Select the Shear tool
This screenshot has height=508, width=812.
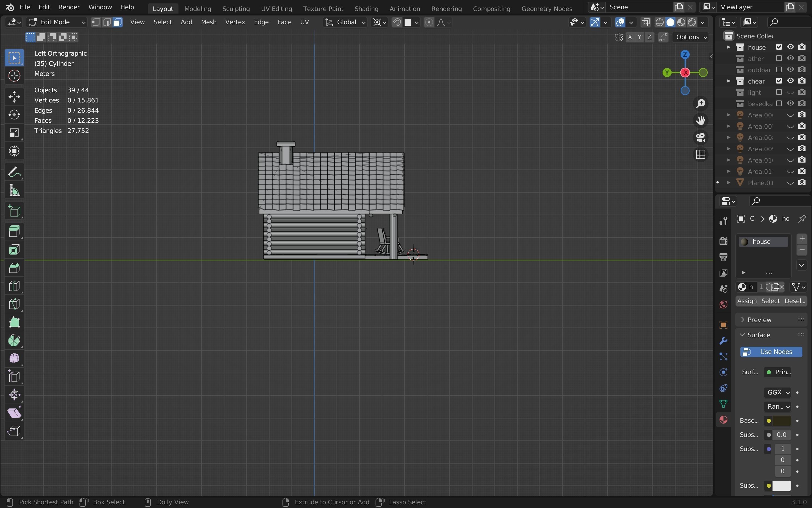tap(14, 413)
